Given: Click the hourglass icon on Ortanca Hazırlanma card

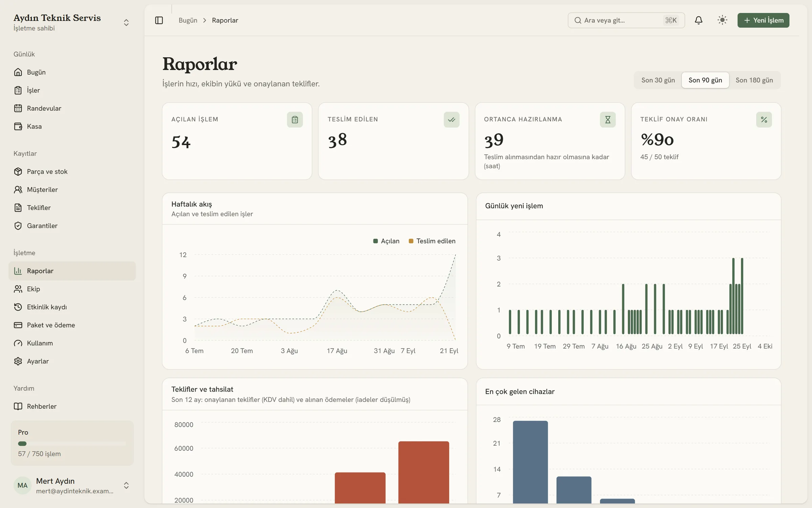Looking at the screenshot, I should (x=608, y=120).
